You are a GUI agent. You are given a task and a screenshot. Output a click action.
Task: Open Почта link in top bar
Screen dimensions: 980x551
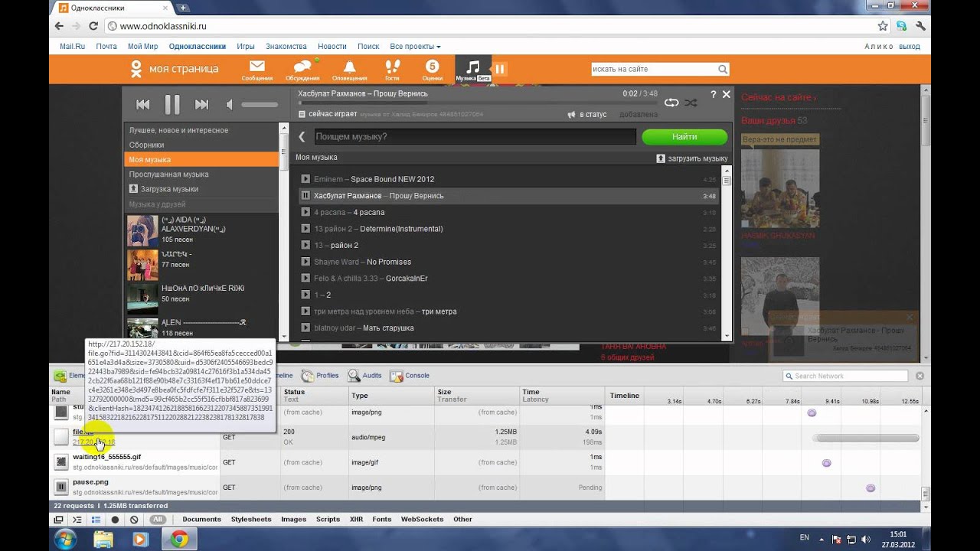(106, 47)
